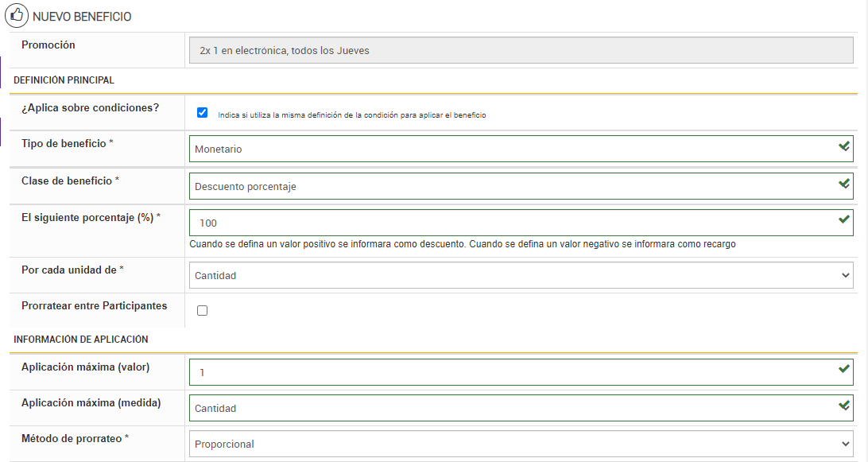Uncheck the Aplica sobre condiciones checkbox
Viewport: 868px width, 462px height.
pyautogui.click(x=202, y=113)
